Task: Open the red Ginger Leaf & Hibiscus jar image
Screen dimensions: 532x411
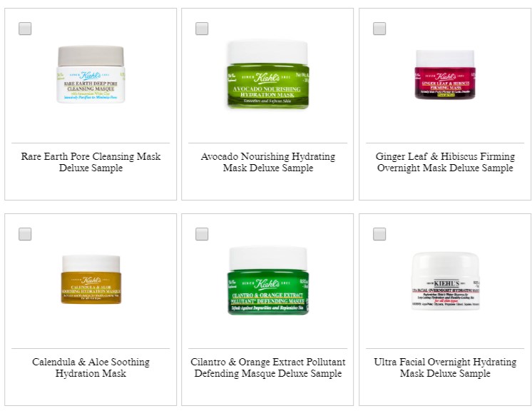Action: pyautogui.click(x=445, y=74)
